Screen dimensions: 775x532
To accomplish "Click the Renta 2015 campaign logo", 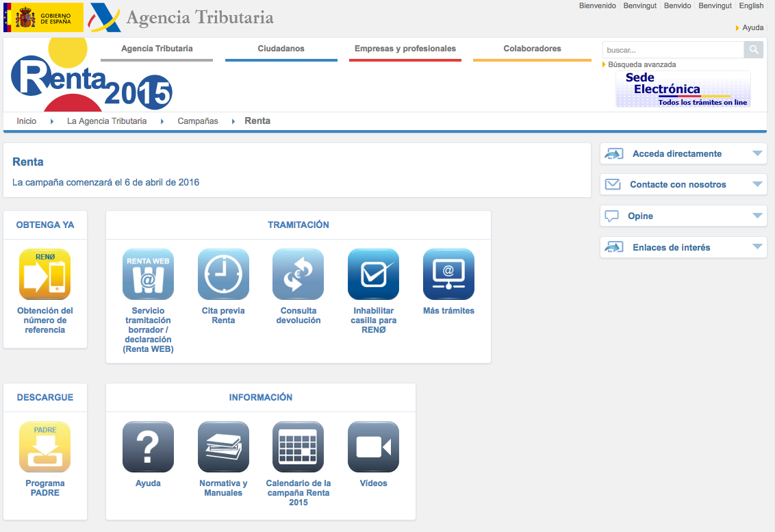I will [92, 75].
